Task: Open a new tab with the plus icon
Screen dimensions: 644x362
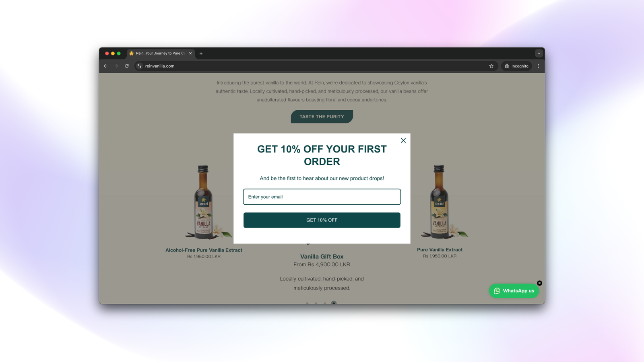Action: [201, 53]
